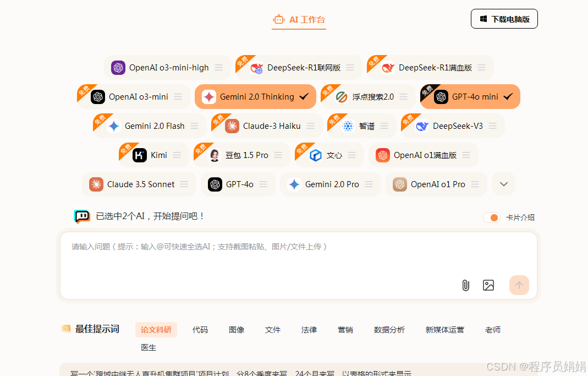Image resolution: width=588 pixels, height=376 pixels.
Task: Click the 智谱 dotted logo icon
Action: pyautogui.click(x=348, y=126)
